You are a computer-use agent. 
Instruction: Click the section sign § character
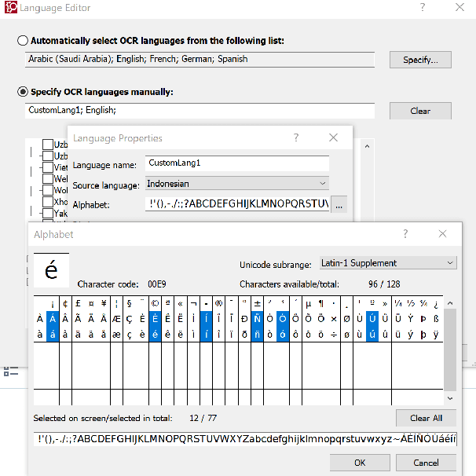pos(130,303)
